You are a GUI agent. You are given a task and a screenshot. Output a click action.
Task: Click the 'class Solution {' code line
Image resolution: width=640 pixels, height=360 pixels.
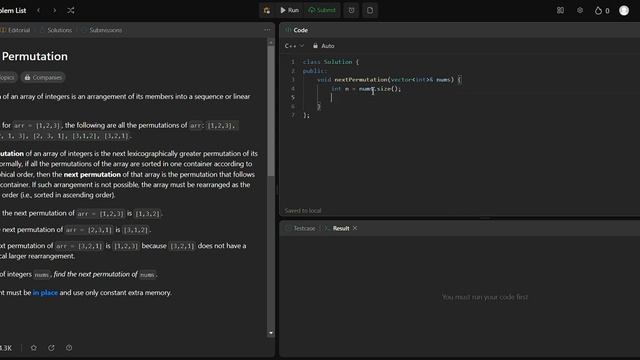point(331,62)
